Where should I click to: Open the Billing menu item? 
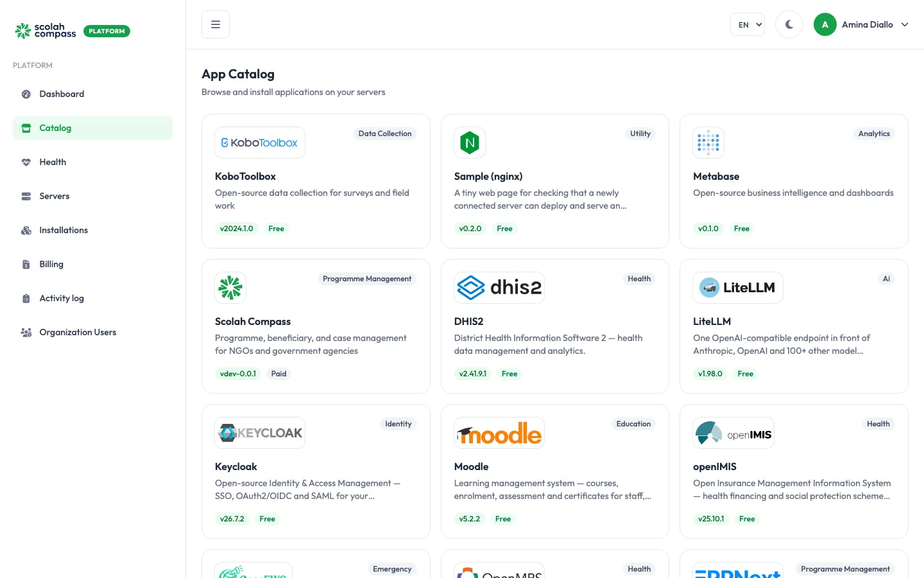coord(92,264)
